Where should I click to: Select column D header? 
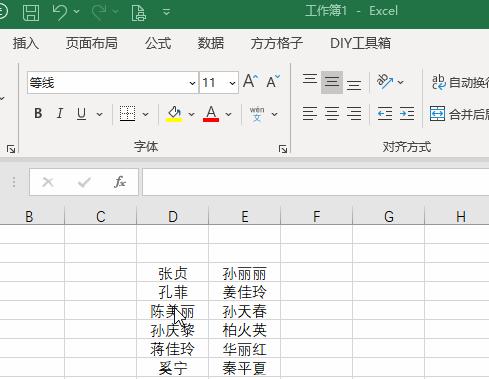click(173, 217)
